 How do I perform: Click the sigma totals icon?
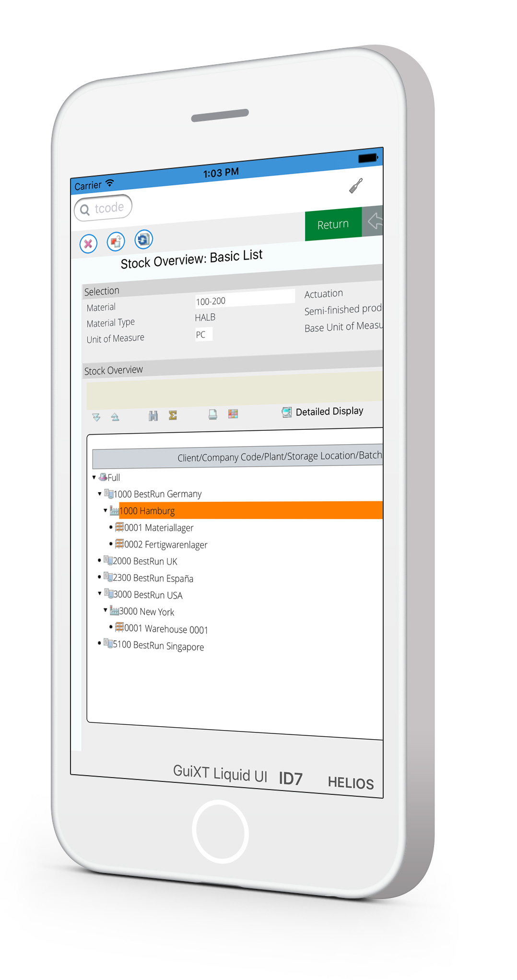click(173, 415)
